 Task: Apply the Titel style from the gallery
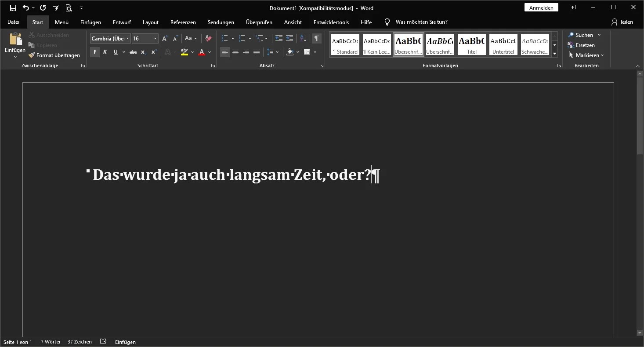click(x=471, y=44)
